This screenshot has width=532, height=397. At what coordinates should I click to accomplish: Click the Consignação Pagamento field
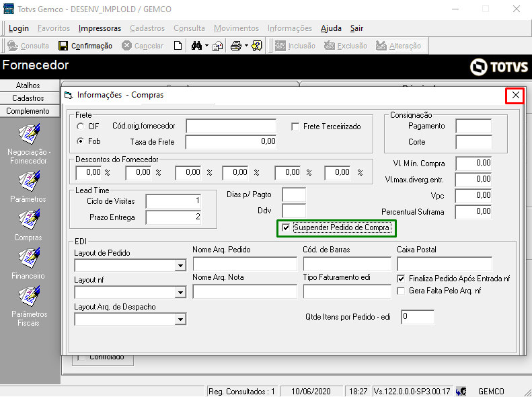pyautogui.click(x=473, y=127)
